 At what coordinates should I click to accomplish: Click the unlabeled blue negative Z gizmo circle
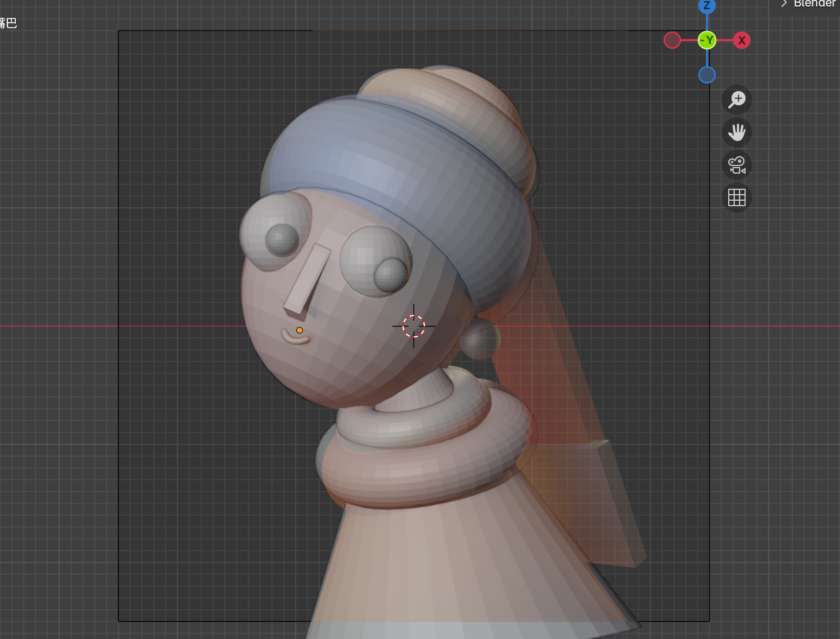[x=707, y=75]
